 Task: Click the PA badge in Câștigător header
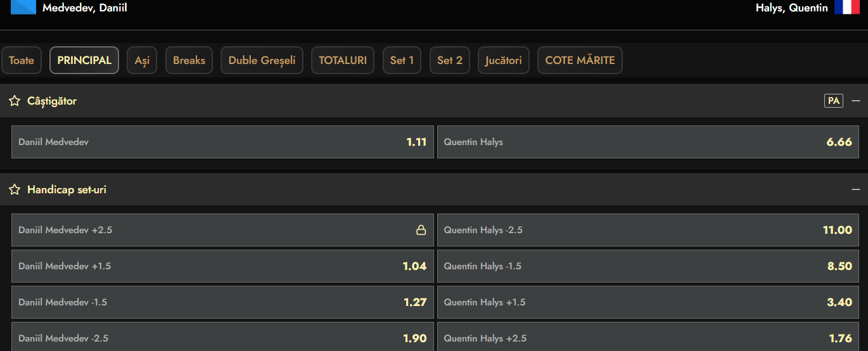point(834,101)
